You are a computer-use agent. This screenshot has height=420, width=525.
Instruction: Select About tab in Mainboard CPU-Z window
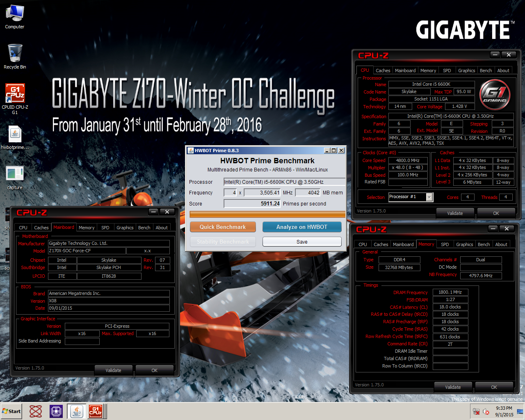coord(162,228)
